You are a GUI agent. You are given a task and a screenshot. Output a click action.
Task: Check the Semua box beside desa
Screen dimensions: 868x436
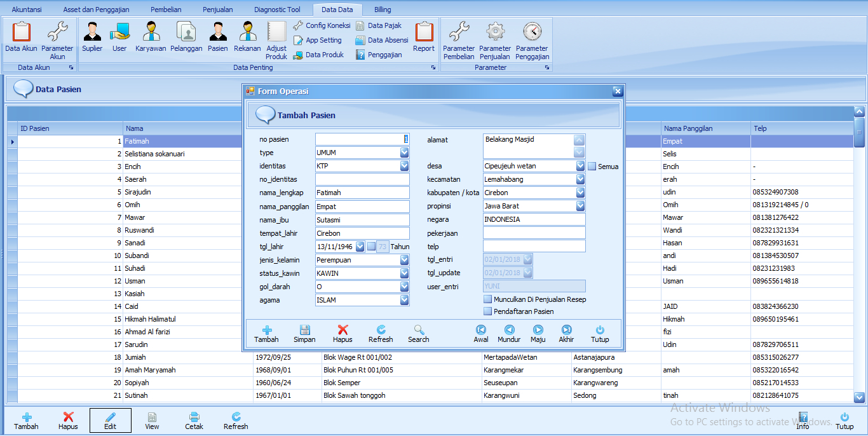(x=592, y=167)
